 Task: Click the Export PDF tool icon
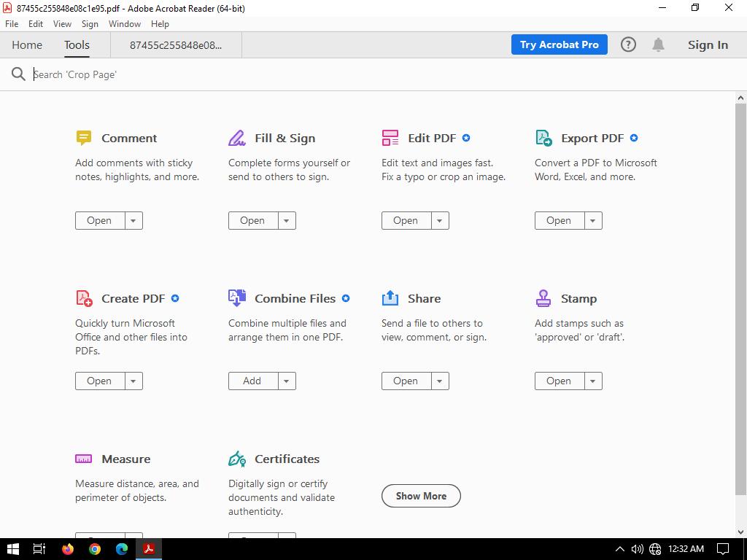543,138
